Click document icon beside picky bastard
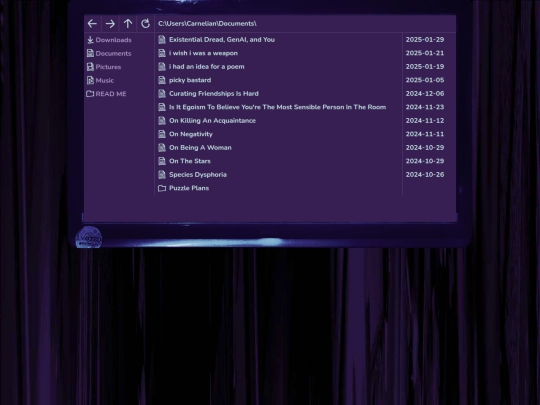This screenshot has width=540, height=405. [x=162, y=80]
